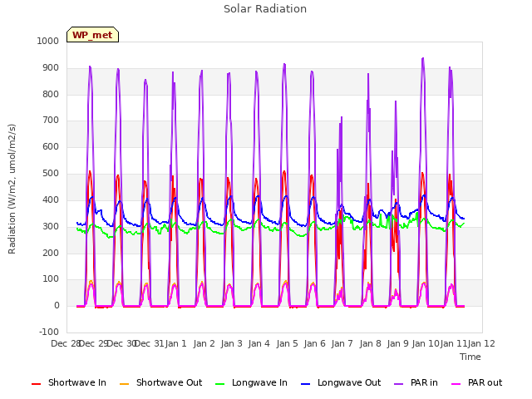Click the blue Longwave Out legend swatch
The image size is (532, 399).
click(x=306, y=384)
